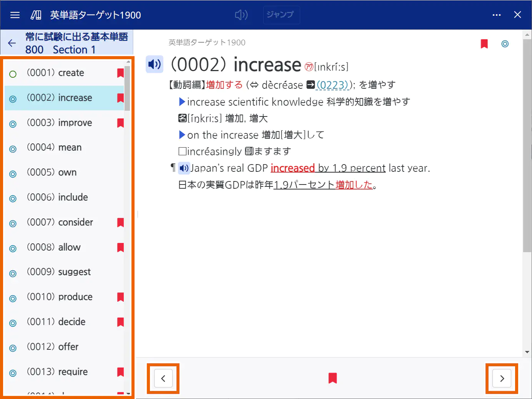Image resolution: width=532 pixels, height=399 pixels.
Task: Click the word list scrollbar down arrow
Action: [128, 394]
